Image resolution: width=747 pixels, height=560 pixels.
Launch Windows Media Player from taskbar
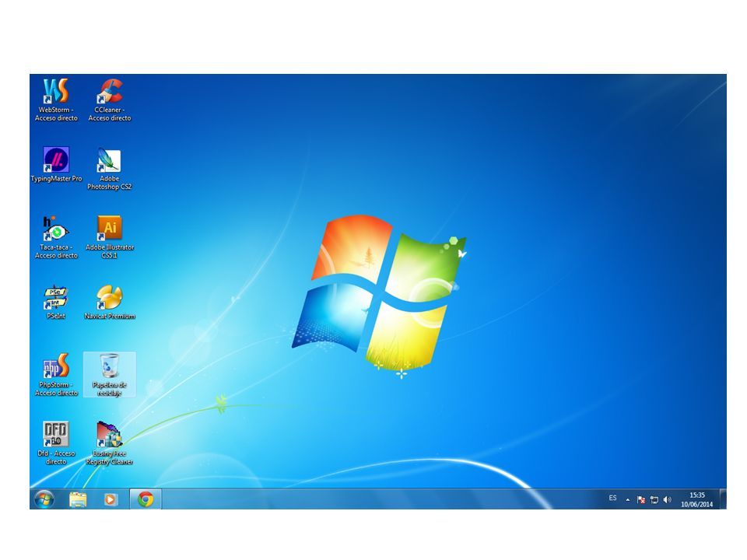point(110,499)
